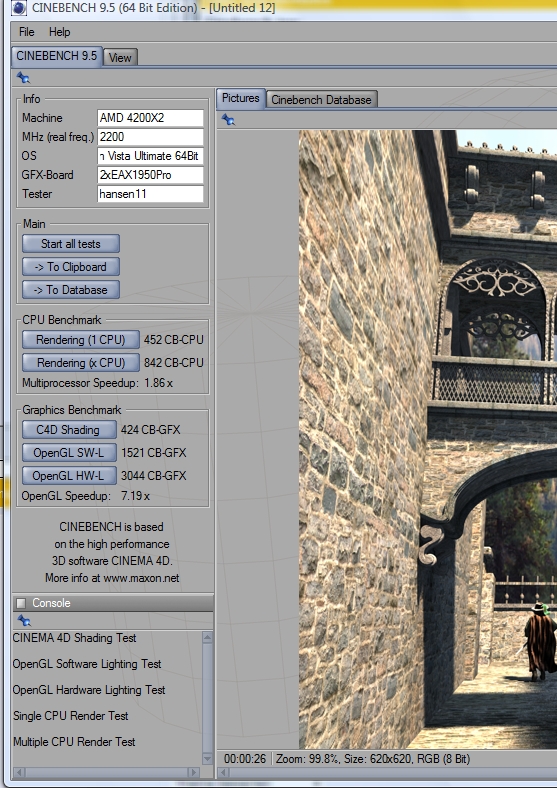Image resolution: width=557 pixels, height=788 pixels.
Task: Select 'CINEMA 4D Shading Test' console line
Action: point(74,638)
